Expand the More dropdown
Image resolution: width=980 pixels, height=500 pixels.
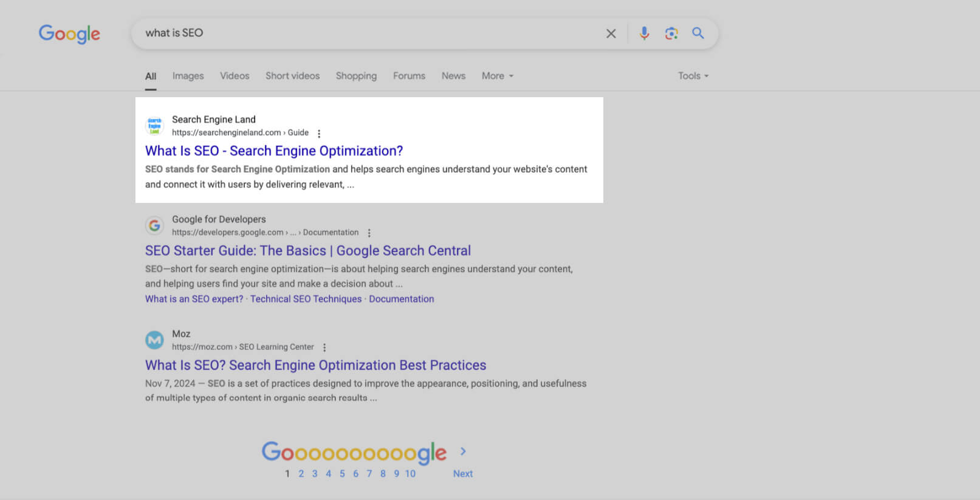pos(498,76)
